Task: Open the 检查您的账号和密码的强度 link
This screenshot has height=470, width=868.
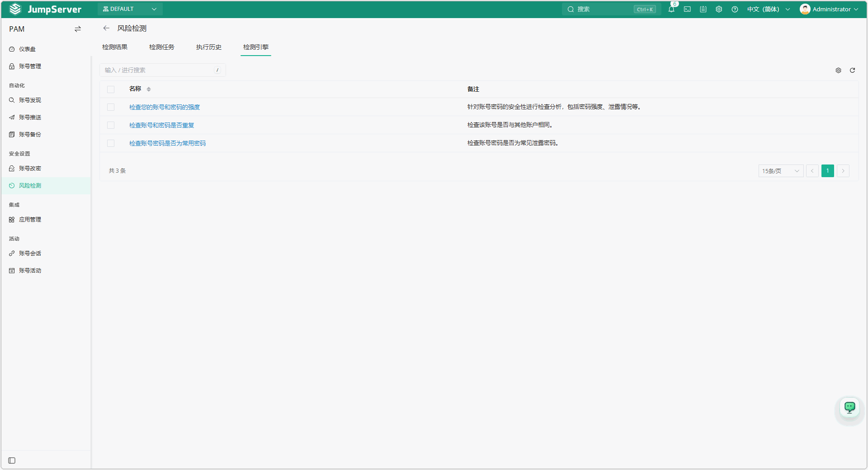Action: click(165, 107)
